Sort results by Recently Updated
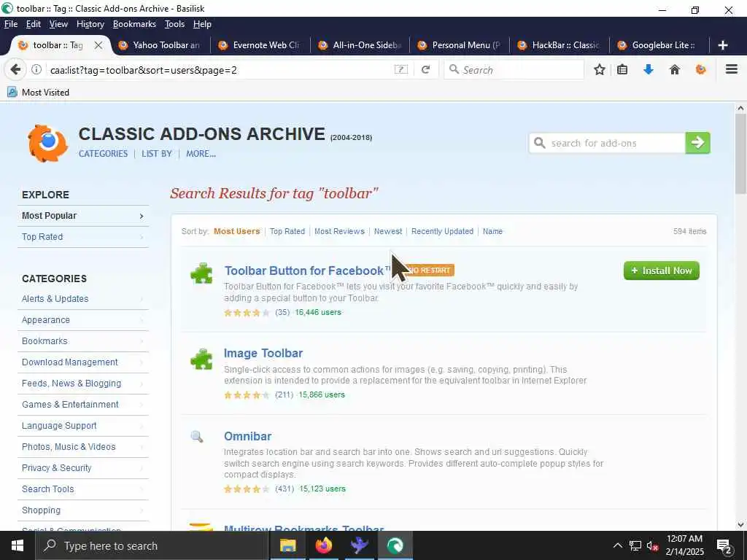 pyautogui.click(x=442, y=231)
